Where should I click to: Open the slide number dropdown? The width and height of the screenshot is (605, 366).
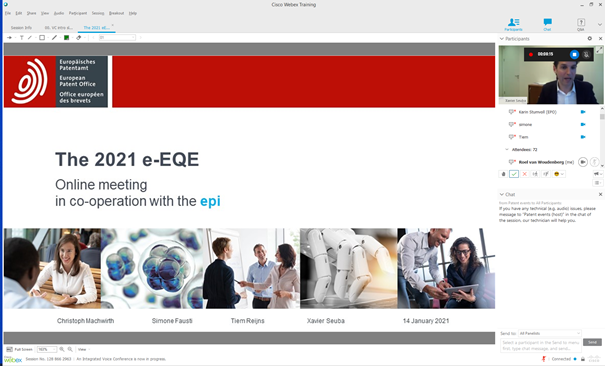pos(117,37)
